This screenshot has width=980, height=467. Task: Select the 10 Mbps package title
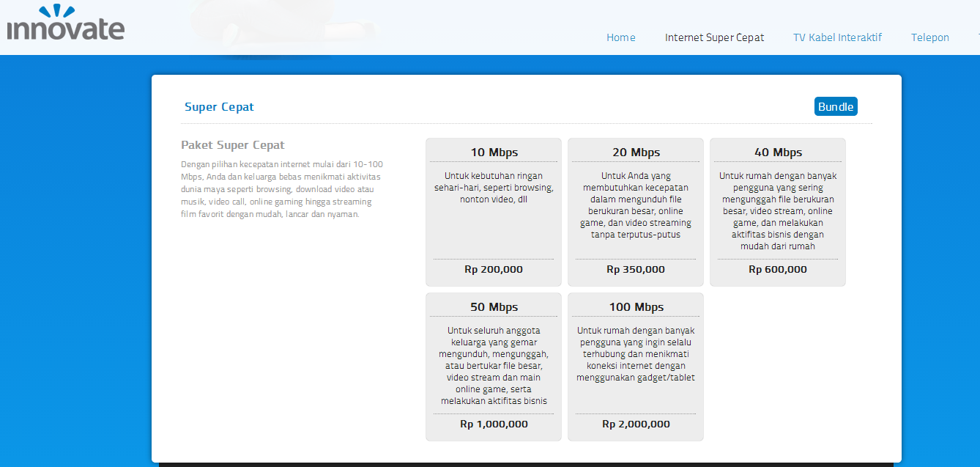point(494,152)
